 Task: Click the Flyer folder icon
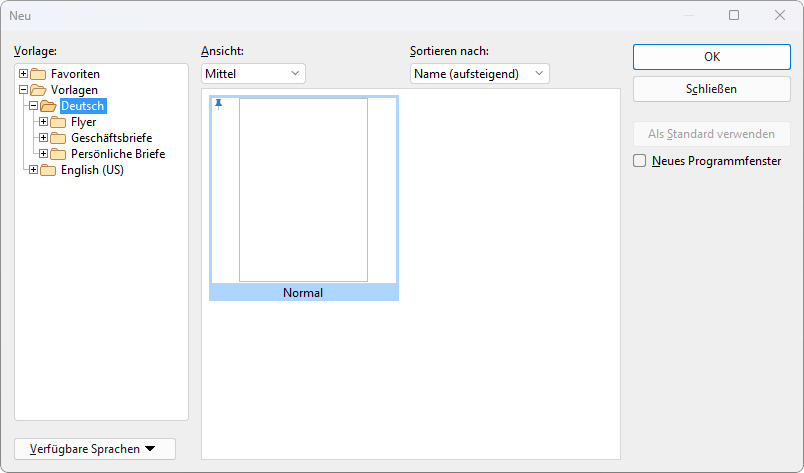58,122
